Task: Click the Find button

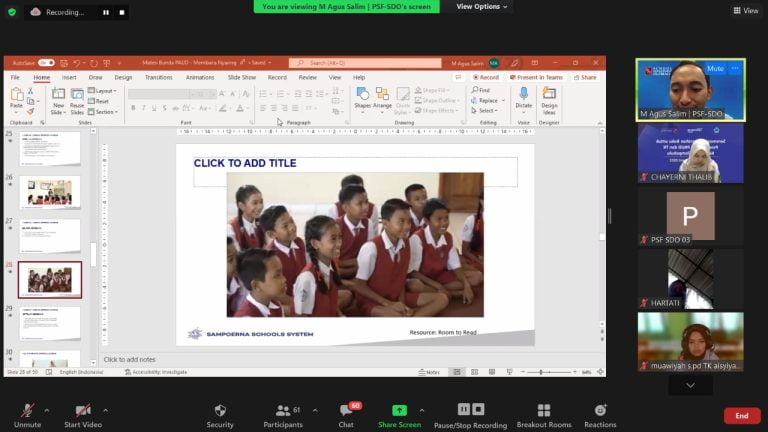Action: (x=480, y=90)
